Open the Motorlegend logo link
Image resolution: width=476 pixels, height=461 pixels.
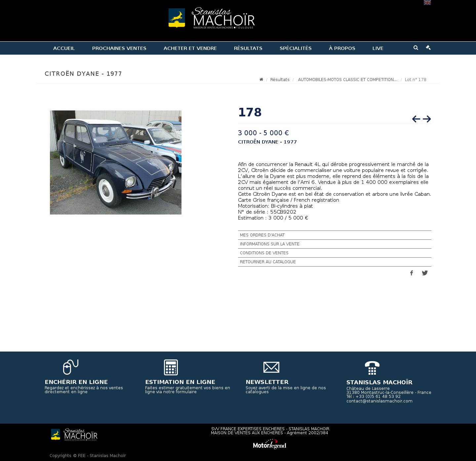point(270,444)
